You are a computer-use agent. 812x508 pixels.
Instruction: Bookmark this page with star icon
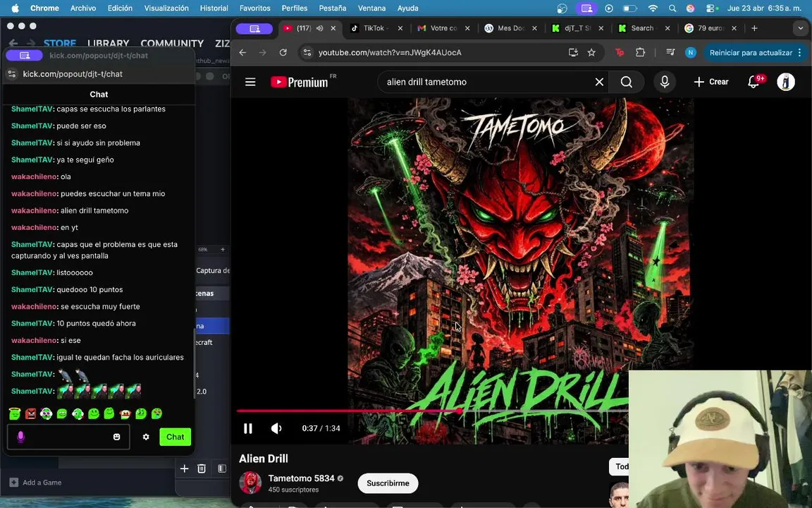pyautogui.click(x=591, y=52)
